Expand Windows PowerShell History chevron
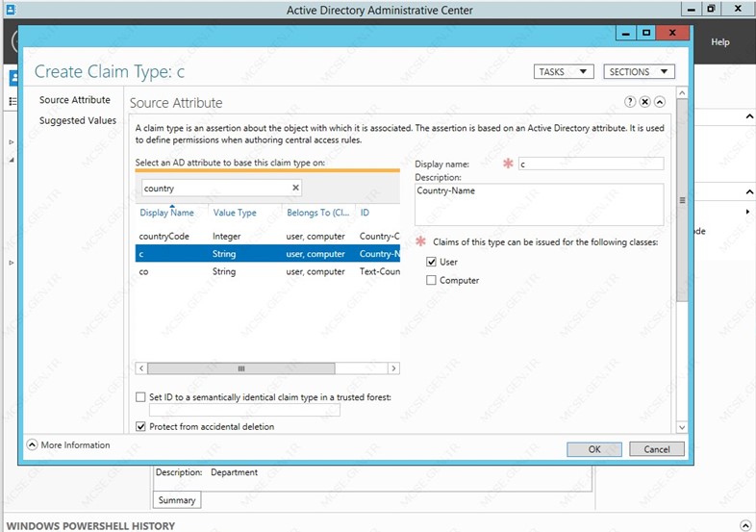Viewport: 756px width, 532px height. pyautogui.click(x=745, y=525)
